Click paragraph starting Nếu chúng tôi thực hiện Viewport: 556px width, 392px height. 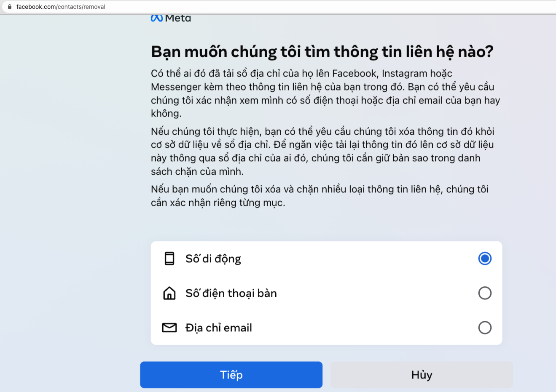tap(322, 152)
